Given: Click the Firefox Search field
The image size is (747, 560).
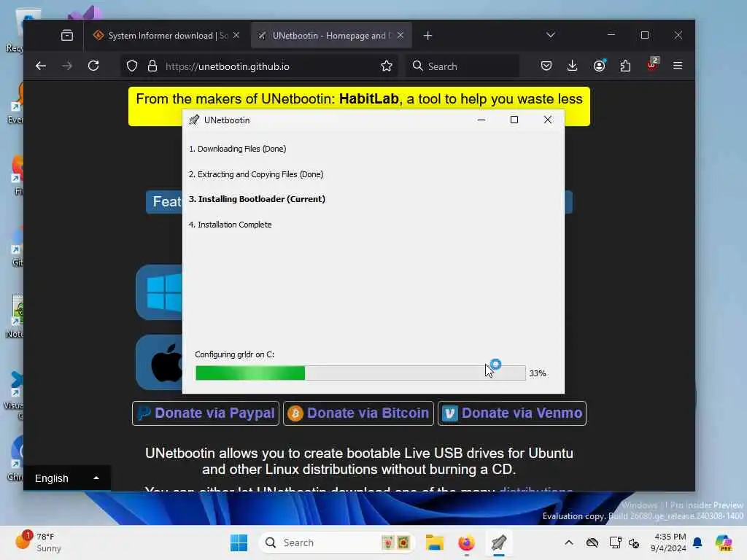Looking at the screenshot, I should pos(462,66).
